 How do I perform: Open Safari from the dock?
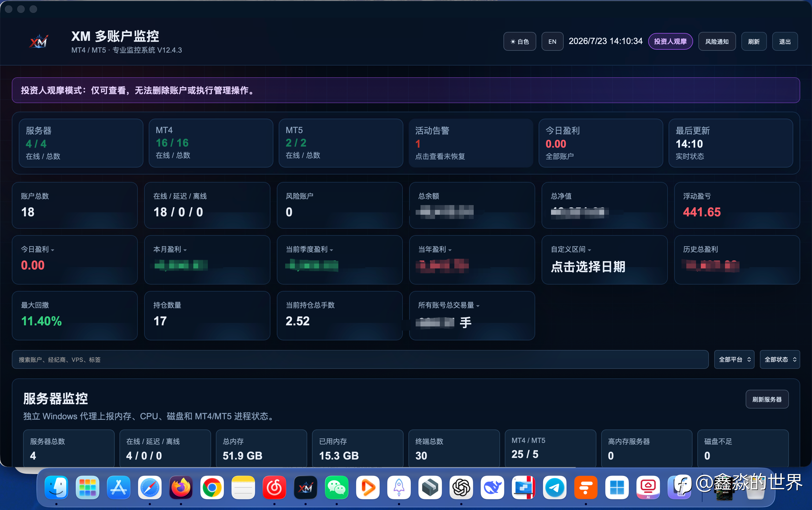[150, 487]
